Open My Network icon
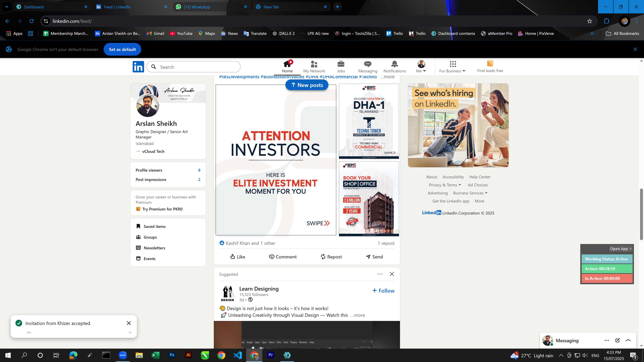 (x=314, y=67)
